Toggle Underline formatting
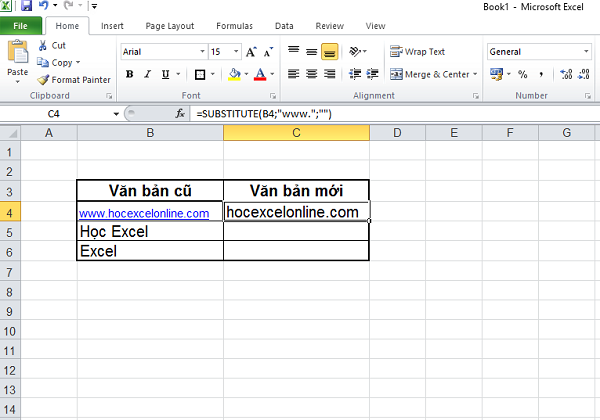The width and height of the screenshot is (600, 420). point(165,74)
